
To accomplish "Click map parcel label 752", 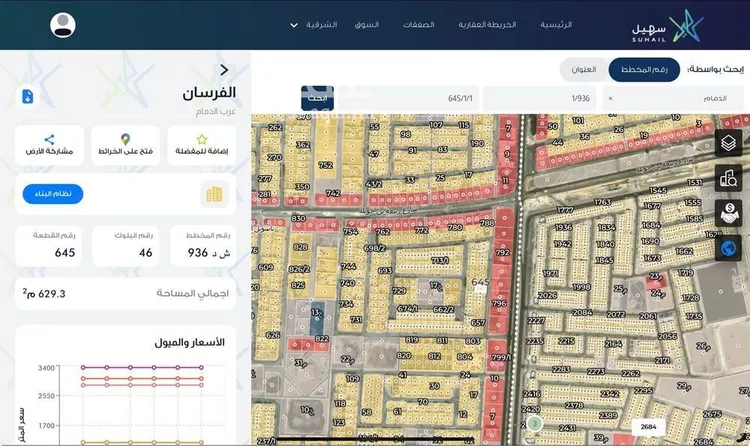I will click(325, 165).
